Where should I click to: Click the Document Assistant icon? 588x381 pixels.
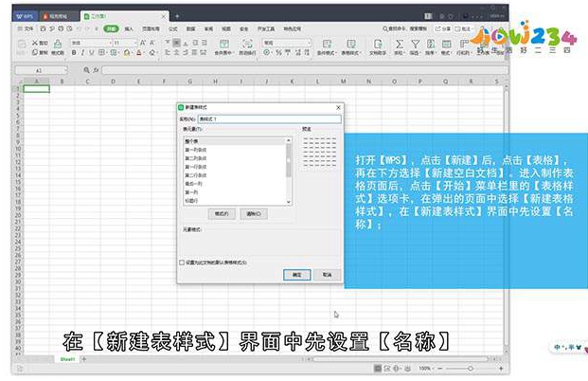[378, 45]
